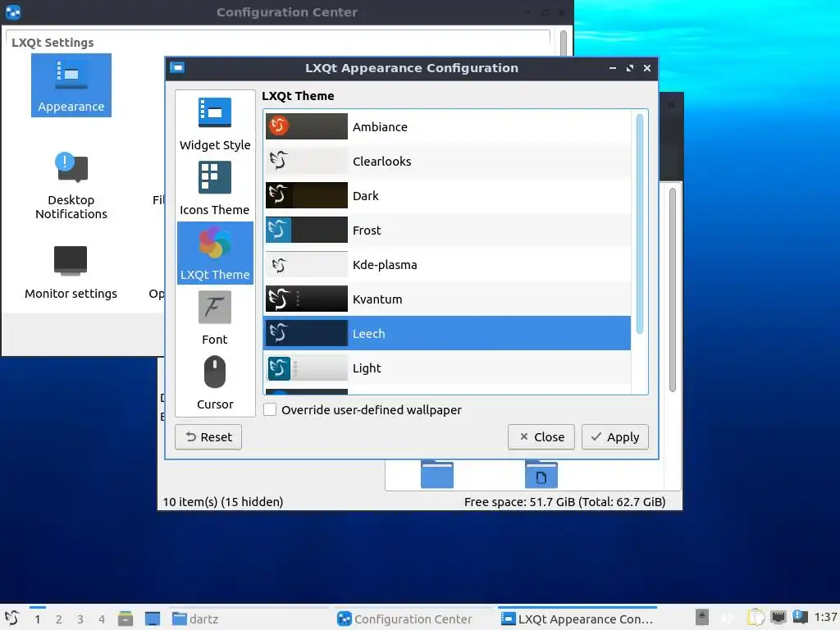The image size is (840, 630).
Task: Activate Configuration Center taskbar entry
Action: 413,619
